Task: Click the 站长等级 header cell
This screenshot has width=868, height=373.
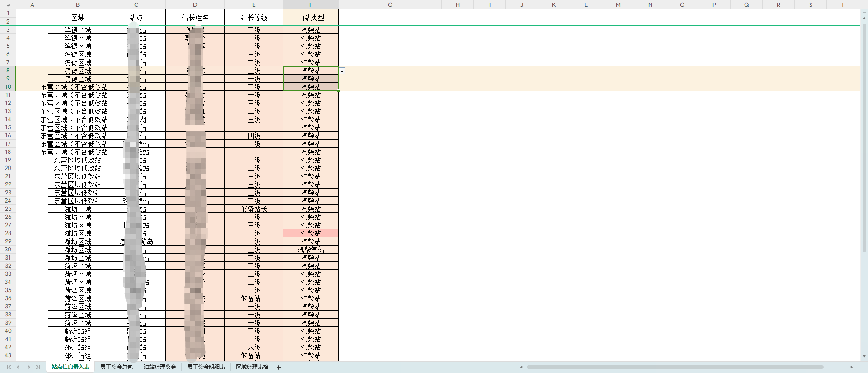Action: coord(254,18)
